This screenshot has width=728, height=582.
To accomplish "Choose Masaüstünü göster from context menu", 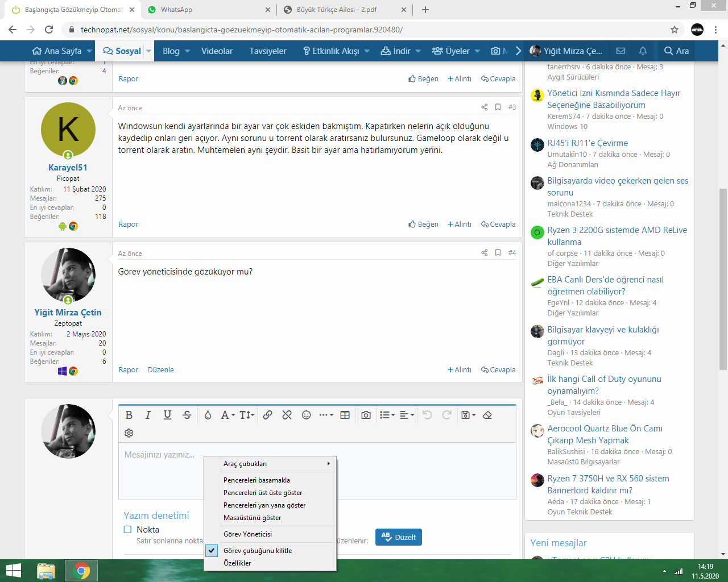I will 270,518.
